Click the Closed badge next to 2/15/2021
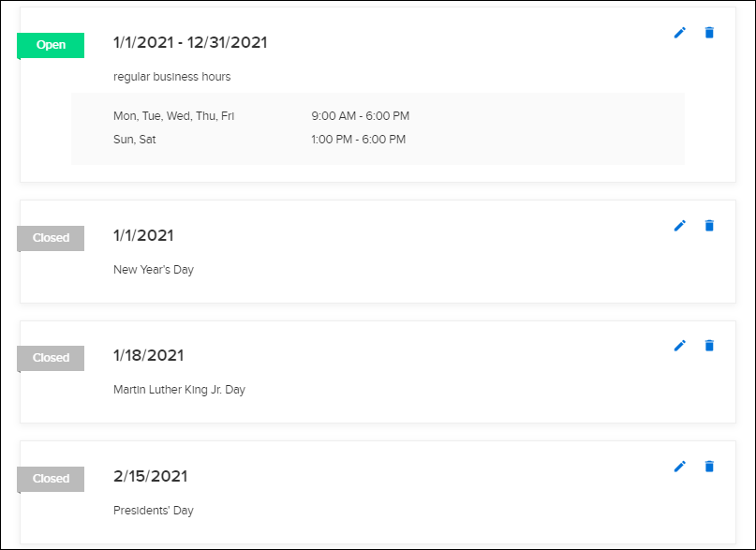The width and height of the screenshot is (756, 550). [51, 479]
